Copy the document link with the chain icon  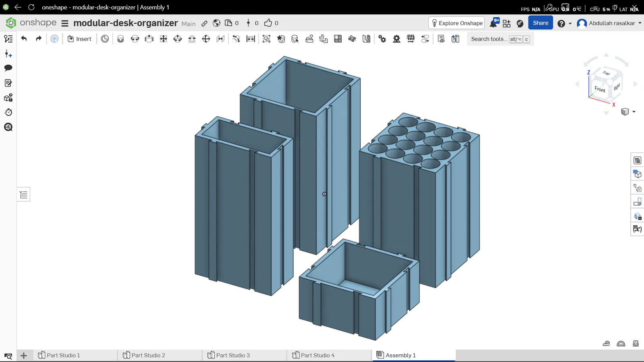[x=204, y=23]
